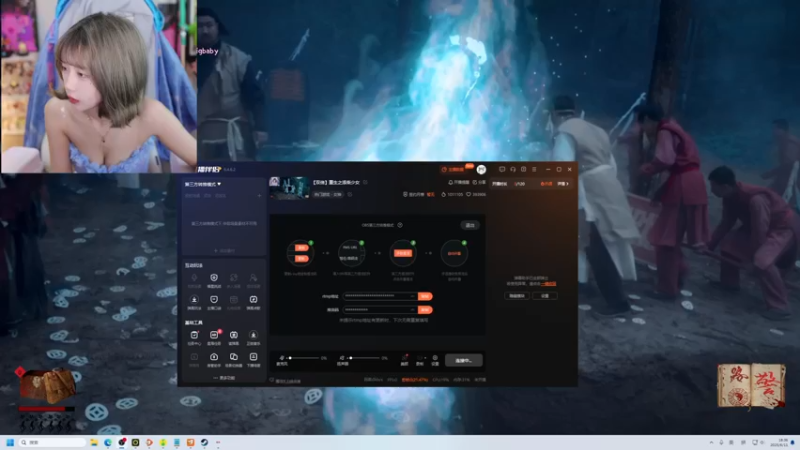Click the orange tab label in the right panel header
Image resolution: width=800 pixels, height=450 pixels.
click(546, 184)
